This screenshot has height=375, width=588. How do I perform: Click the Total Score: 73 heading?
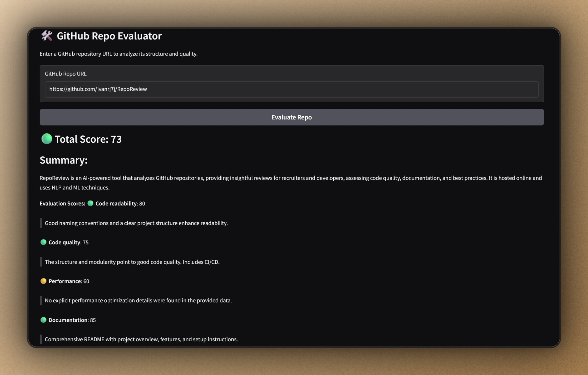tap(88, 139)
